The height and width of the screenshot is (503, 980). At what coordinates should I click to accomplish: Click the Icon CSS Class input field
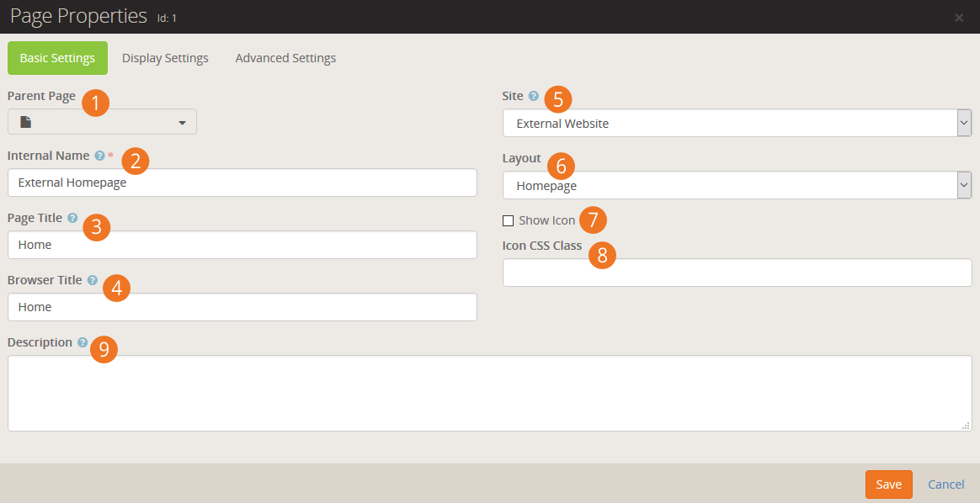(737, 273)
